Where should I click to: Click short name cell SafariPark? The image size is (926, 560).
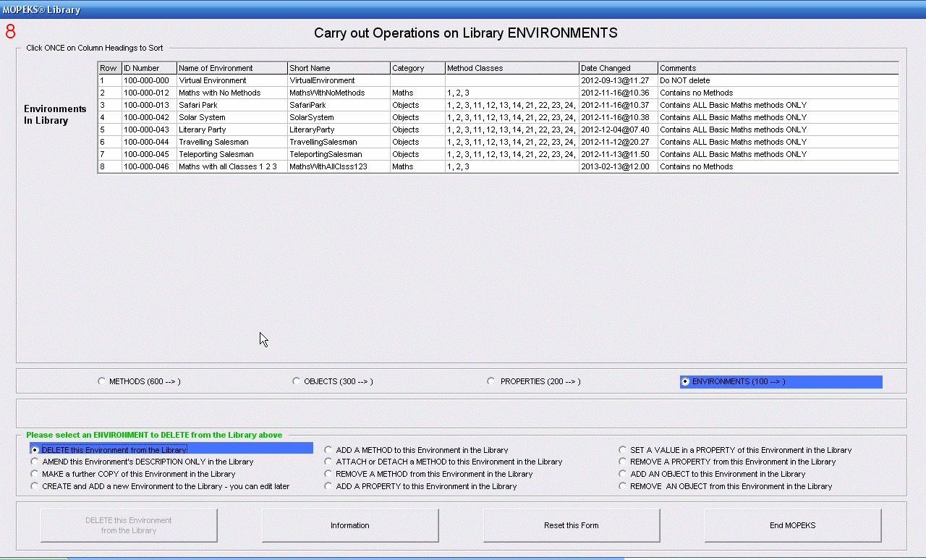tap(339, 105)
